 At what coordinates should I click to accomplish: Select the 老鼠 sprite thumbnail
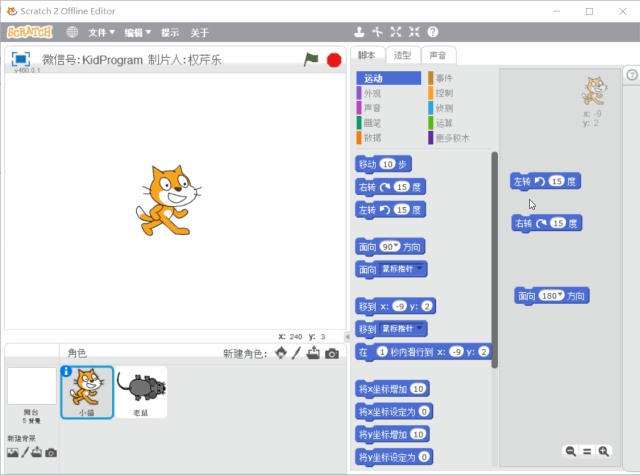click(141, 393)
